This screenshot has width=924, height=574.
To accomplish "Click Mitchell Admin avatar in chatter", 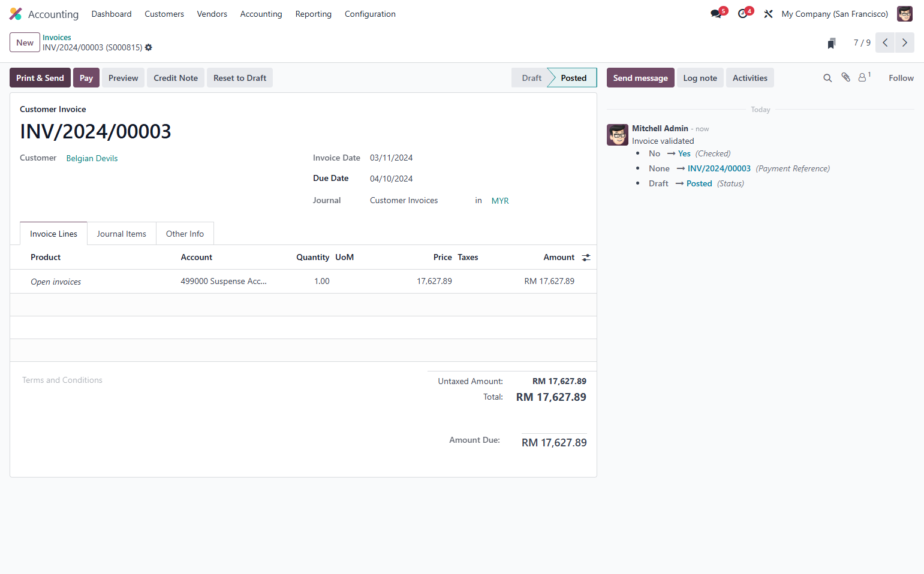I will tap(618, 135).
